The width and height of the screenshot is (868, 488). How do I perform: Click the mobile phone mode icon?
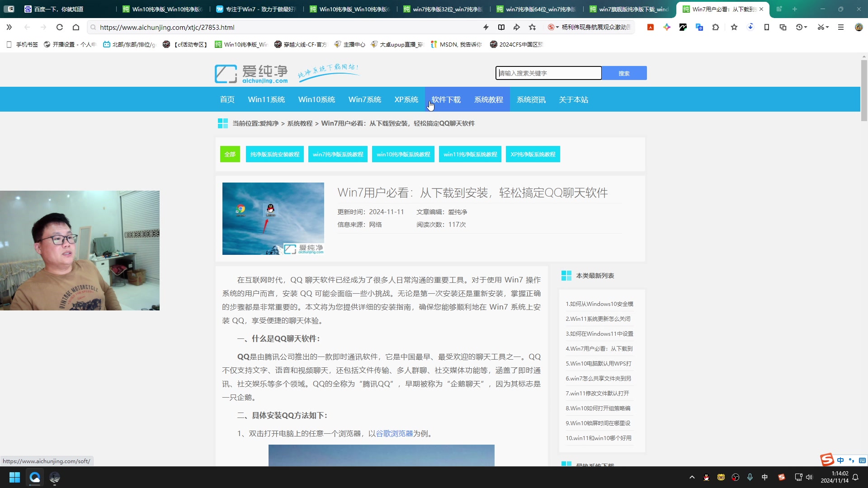click(767, 27)
